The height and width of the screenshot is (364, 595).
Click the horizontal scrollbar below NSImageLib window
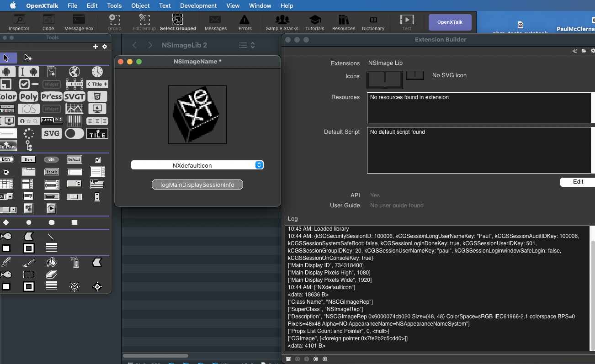point(155,355)
